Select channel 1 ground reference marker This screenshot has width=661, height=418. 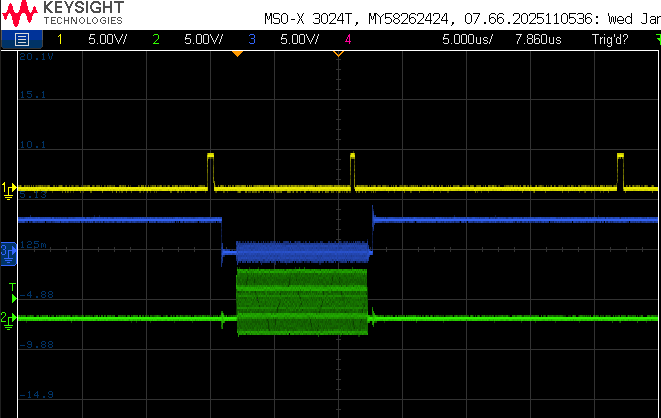tap(9, 190)
